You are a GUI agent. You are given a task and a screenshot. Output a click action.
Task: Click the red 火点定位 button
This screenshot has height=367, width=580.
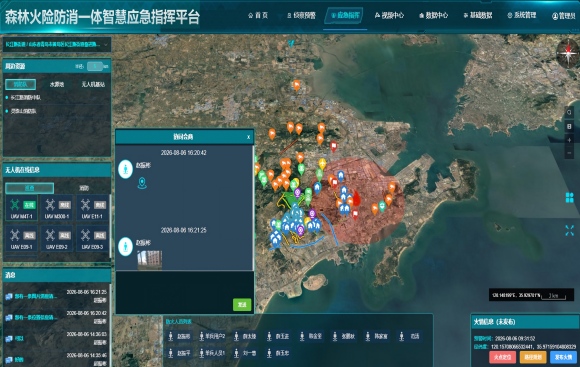pyautogui.click(x=502, y=357)
